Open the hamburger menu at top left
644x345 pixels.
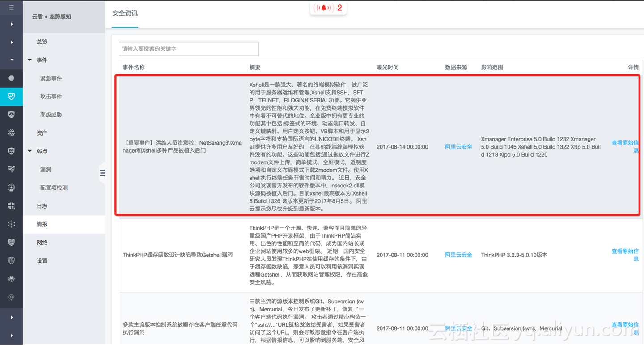pos(12,7)
